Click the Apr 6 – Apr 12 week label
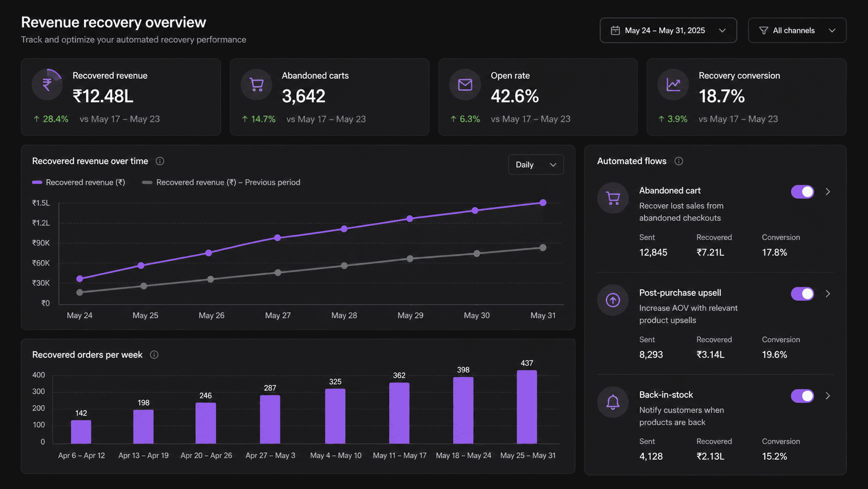This screenshot has width=868, height=489. 82,456
